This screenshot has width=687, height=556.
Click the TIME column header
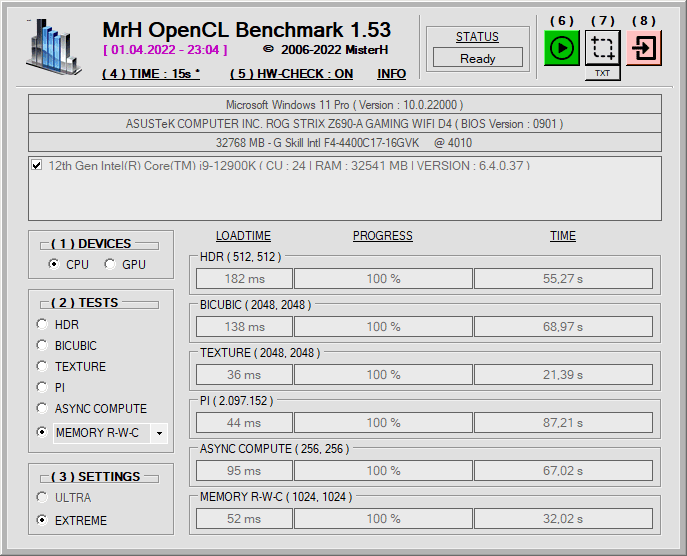[x=563, y=236]
